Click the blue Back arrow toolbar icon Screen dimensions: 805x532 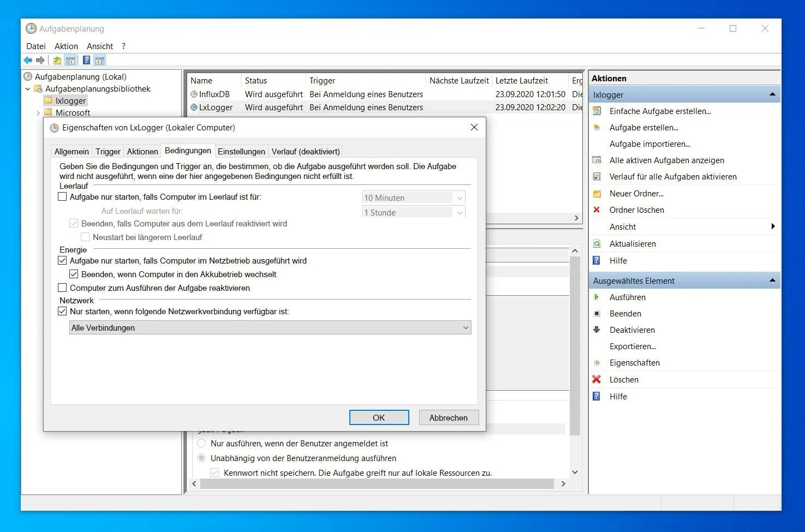[x=28, y=60]
